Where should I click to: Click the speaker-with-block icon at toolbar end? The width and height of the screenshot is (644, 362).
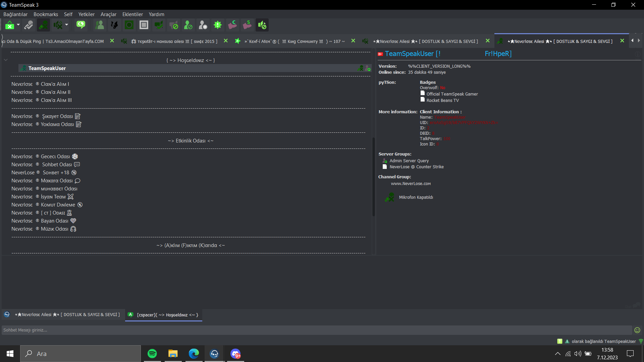click(x=262, y=25)
